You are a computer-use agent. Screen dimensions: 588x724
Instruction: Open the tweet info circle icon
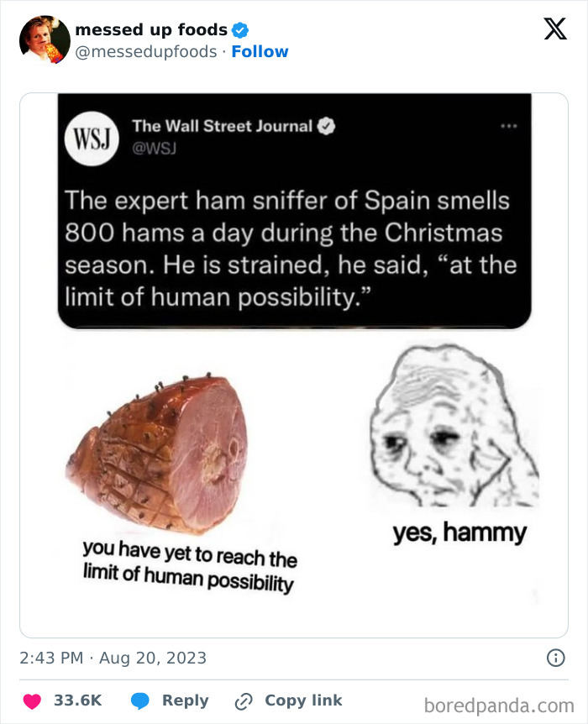(x=555, y=658)
